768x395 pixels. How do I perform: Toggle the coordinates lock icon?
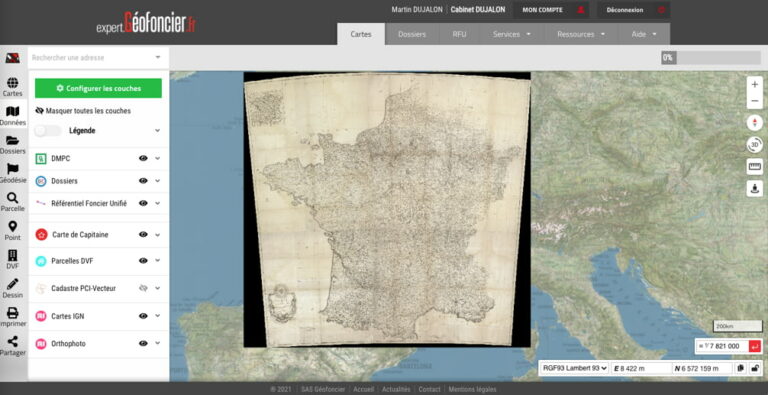pyautogui.click(x=755, y=368)
